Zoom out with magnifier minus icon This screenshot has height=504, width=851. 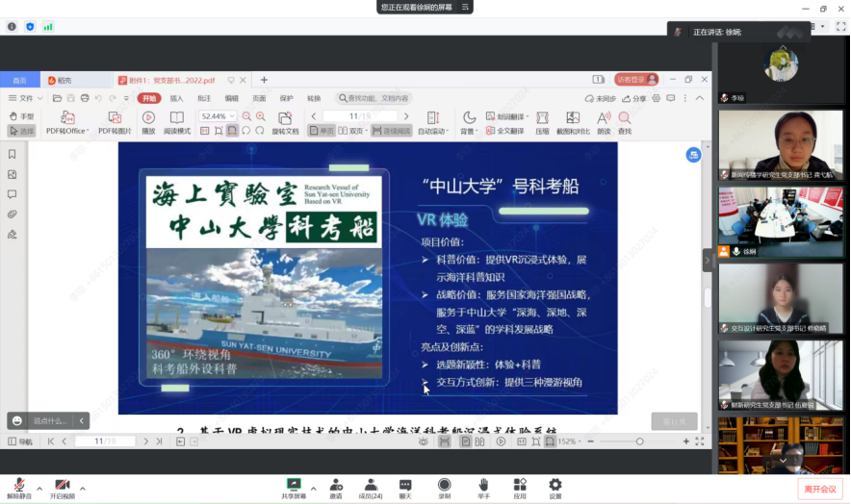pyautogui.click(x=246, y=116)
